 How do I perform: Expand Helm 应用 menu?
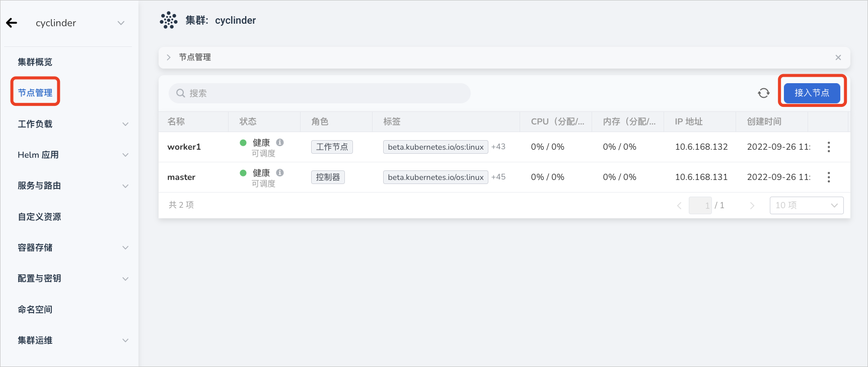(x=125, y=155)
